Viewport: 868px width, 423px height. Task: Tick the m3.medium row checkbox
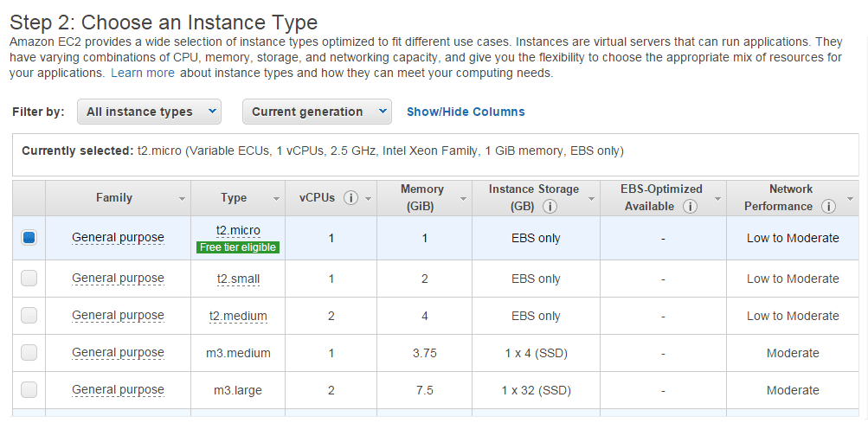29,353
